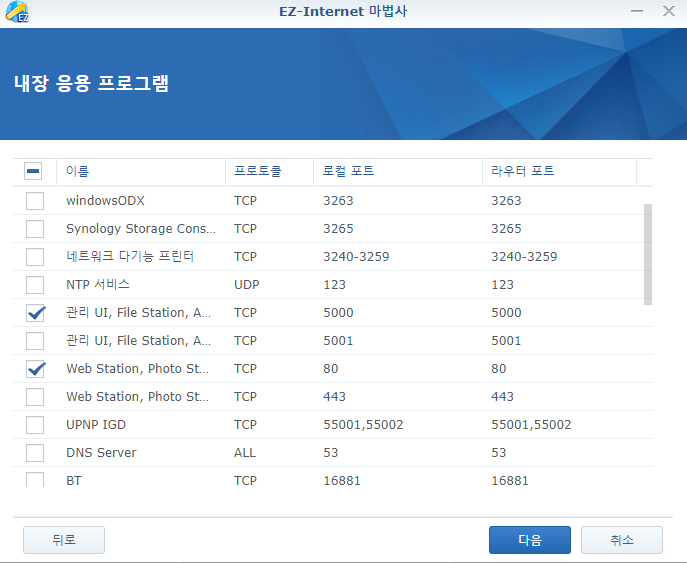Screen dimensions: 687x563
Task: Check the Synology Storage Console checkbox
Action: tap(35, 229)
